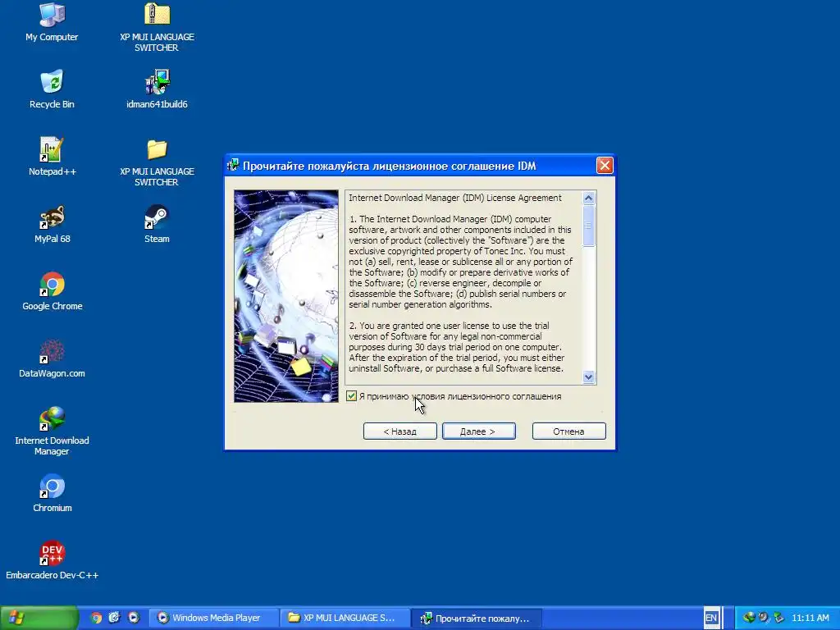Click license paragraph 2 starting 'You are granted'
Screen dimensions: 840x630
point(456,347)
